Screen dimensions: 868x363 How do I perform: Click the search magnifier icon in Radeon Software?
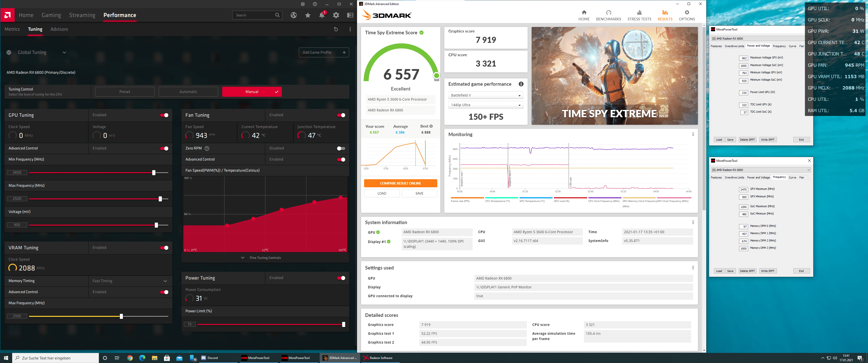[277, 15]
